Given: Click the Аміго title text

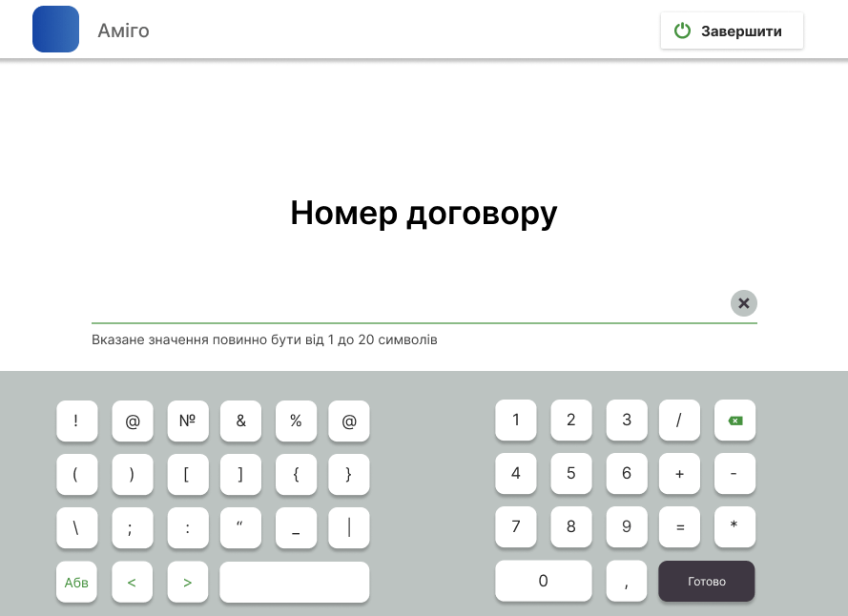Looking at the screenshot, I should 123,31.
